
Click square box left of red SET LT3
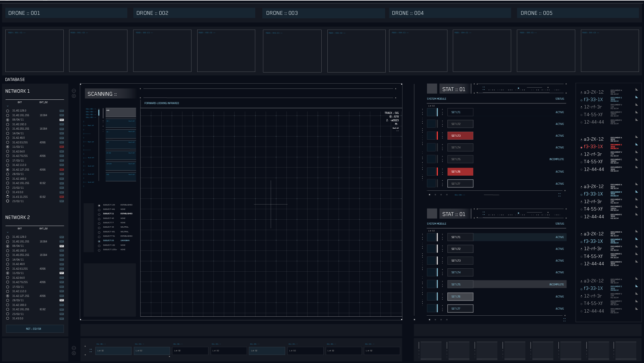click(431, 136)
